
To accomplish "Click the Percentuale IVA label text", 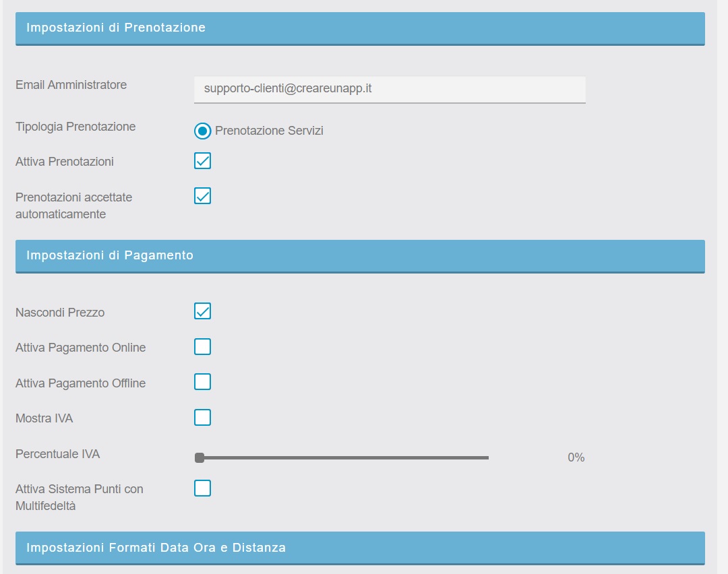I will 57,454.
